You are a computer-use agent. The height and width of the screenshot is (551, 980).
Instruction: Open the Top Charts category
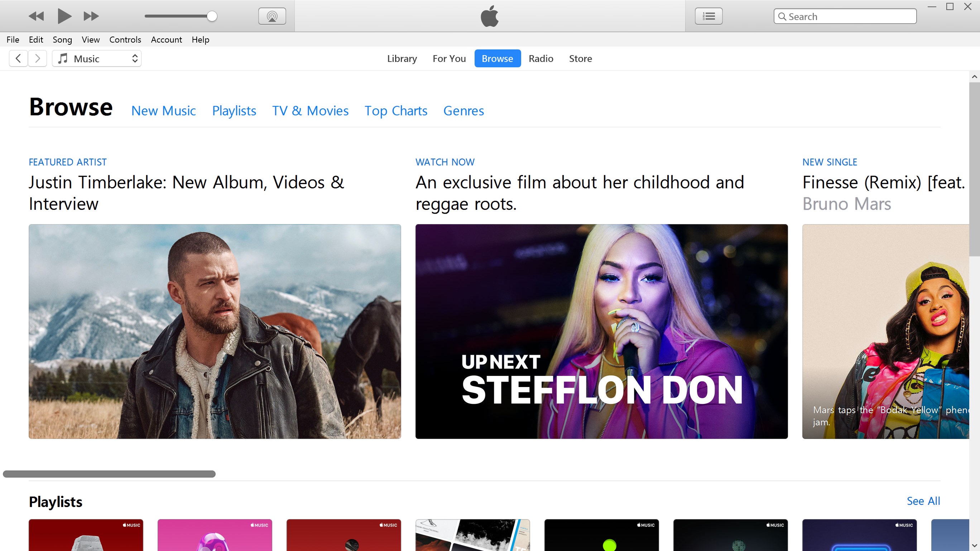[396, 111]
